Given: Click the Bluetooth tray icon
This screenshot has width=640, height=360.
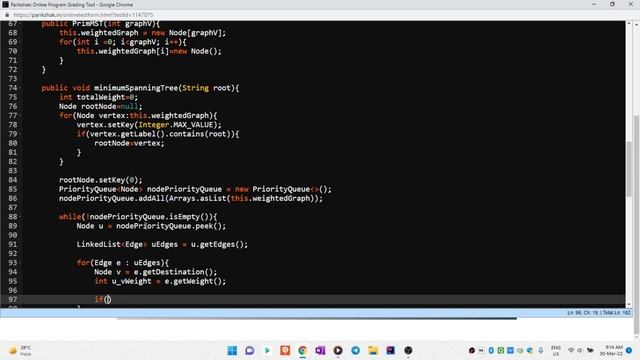Looking at the screenshot, I should (491, 350).
